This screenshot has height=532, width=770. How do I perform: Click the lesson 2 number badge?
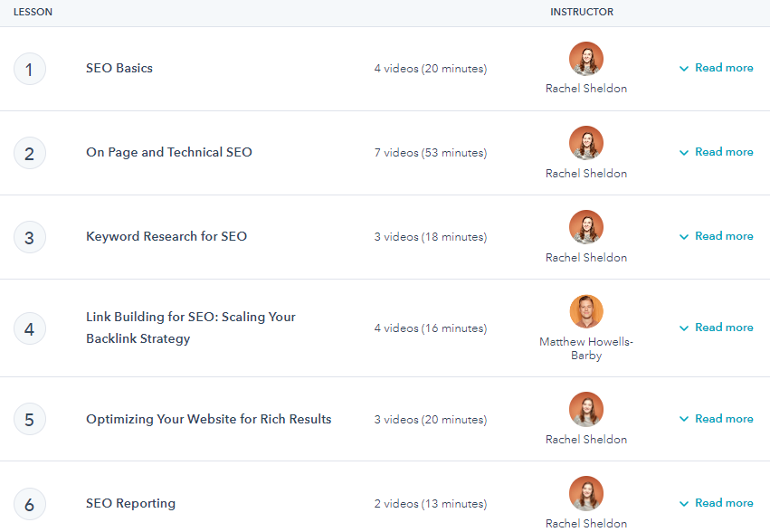coord(30,153)
